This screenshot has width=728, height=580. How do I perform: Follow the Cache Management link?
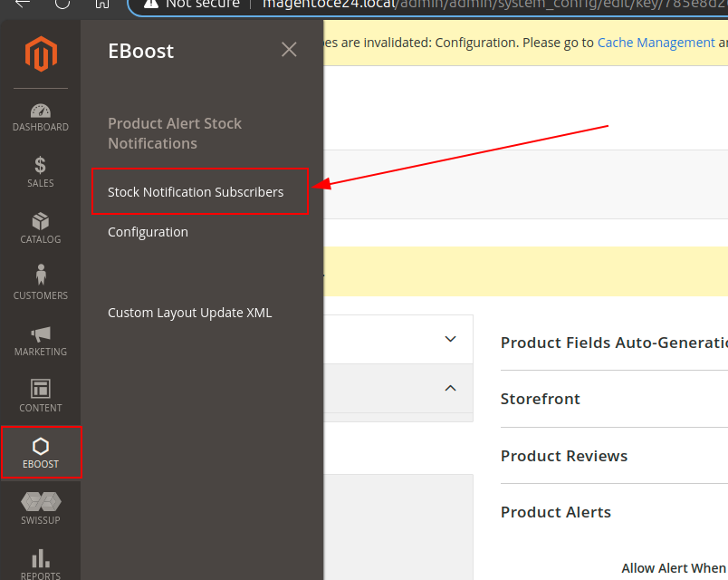pyautogui.click(x=656, y=43)
